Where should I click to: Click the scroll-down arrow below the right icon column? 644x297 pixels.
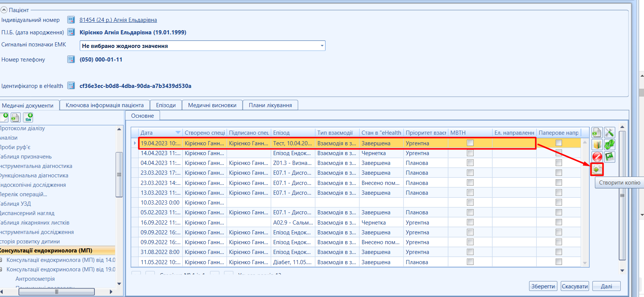coord(622,271)
